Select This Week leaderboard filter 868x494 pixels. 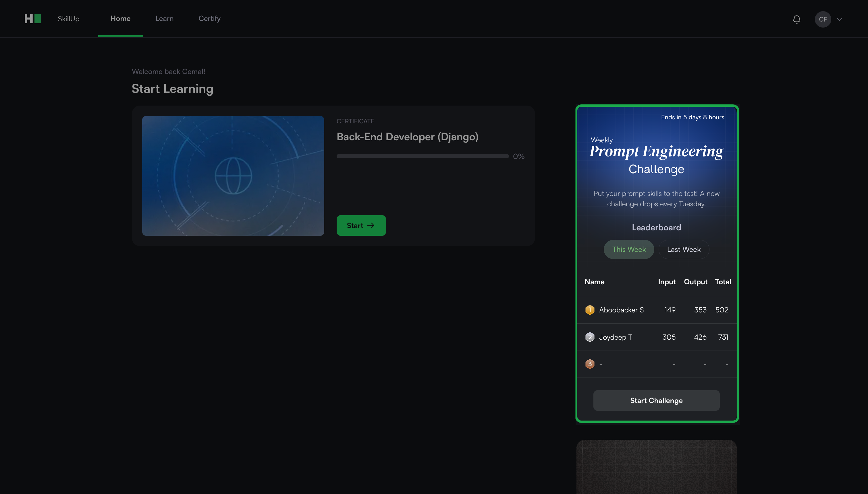click(x=628, y=249)
